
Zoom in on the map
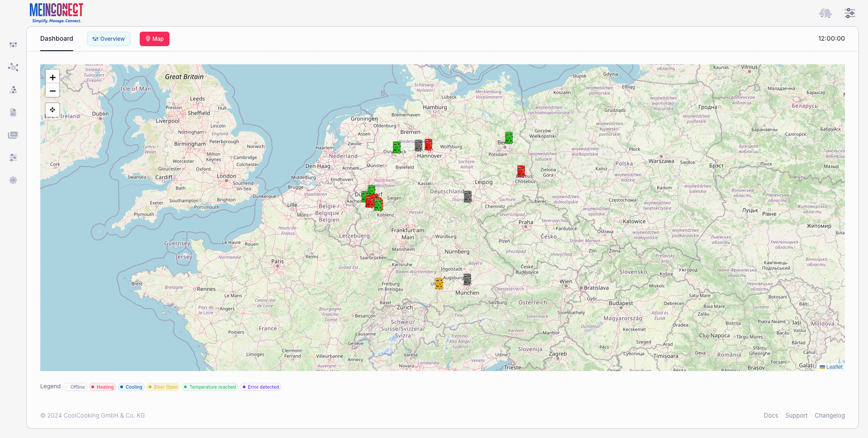[x=52, y=77]
